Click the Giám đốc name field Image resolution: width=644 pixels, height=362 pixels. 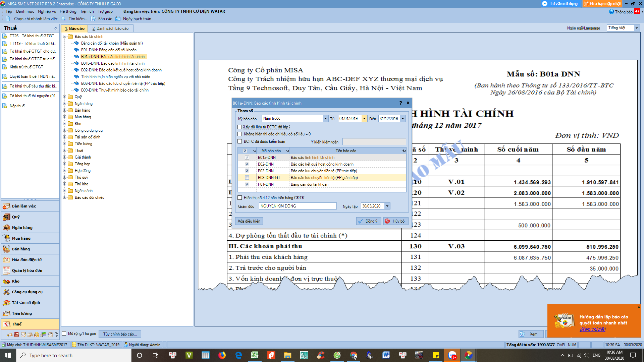coord(298,206)
